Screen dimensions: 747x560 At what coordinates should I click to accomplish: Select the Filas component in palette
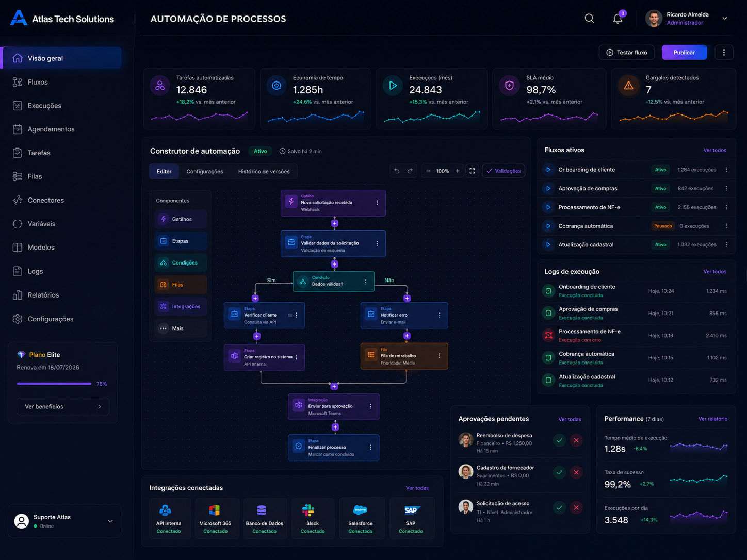point(181,285)
